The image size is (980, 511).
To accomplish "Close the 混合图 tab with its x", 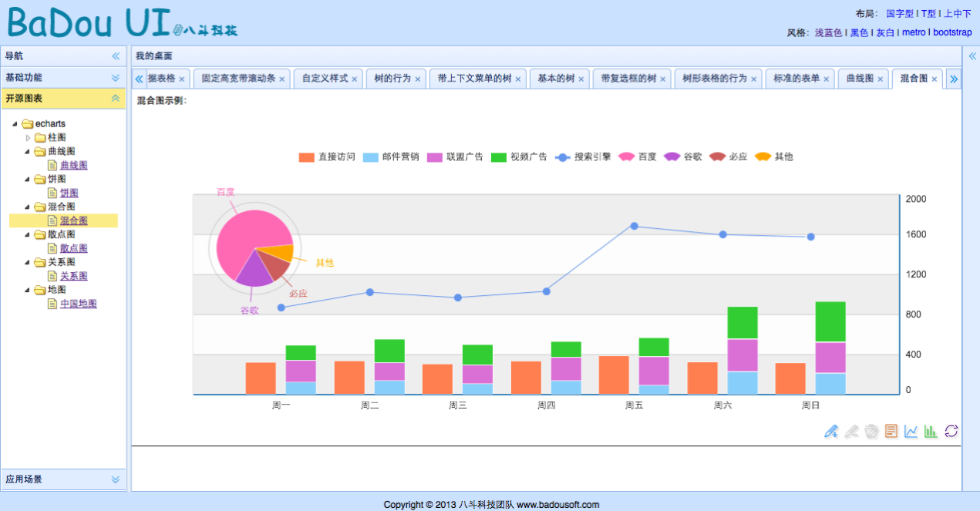I will coord(935,79).
